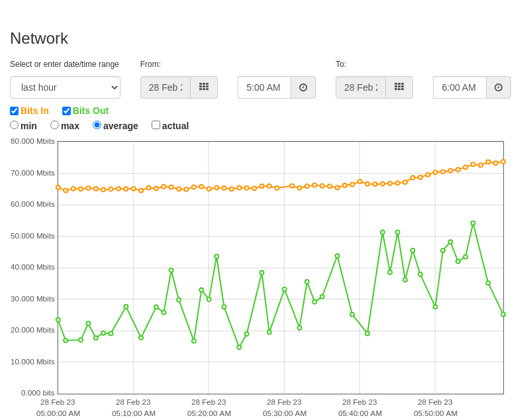The height and width of the screenshot is (420, 521).
Task: Uncheck the Bits In checkbox
Action: coord(15,111)
